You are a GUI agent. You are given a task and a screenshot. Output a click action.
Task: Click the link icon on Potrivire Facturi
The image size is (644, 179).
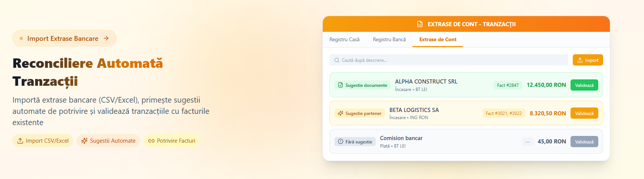point(151,141)
